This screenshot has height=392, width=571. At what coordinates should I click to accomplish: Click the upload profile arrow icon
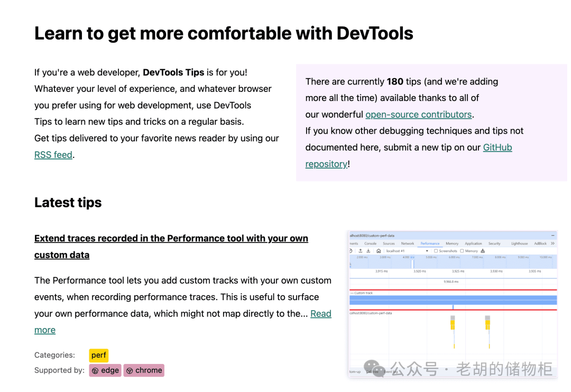tap(360, 251)
